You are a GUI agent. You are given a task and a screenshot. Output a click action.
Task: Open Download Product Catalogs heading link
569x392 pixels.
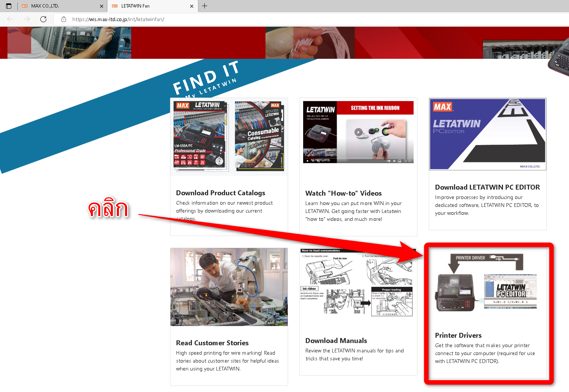click(221, 193)
